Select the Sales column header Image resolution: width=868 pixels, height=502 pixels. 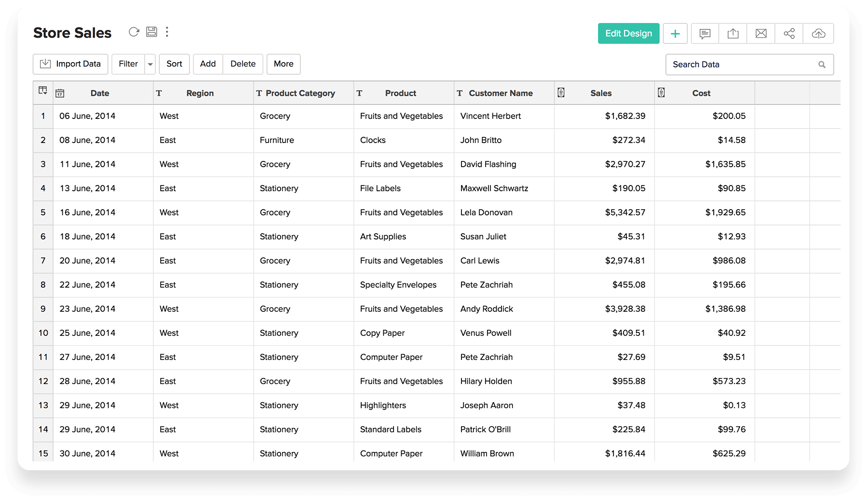click(601, 93)
